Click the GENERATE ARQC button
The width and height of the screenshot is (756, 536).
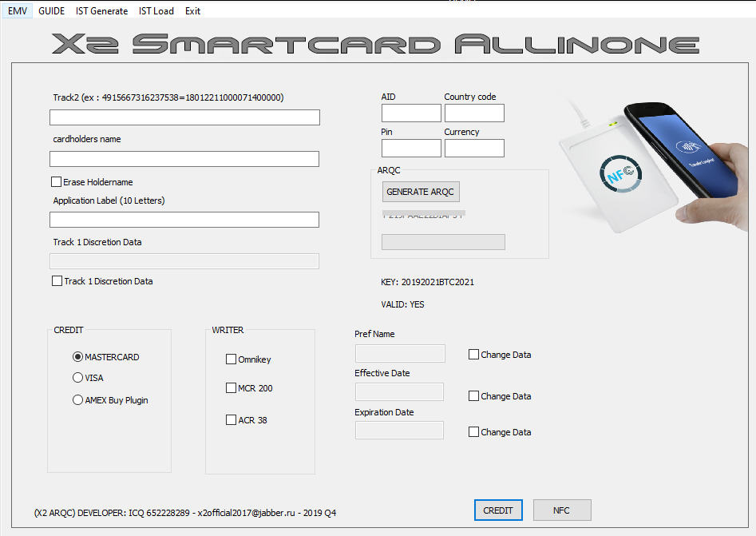pos(421,192)
